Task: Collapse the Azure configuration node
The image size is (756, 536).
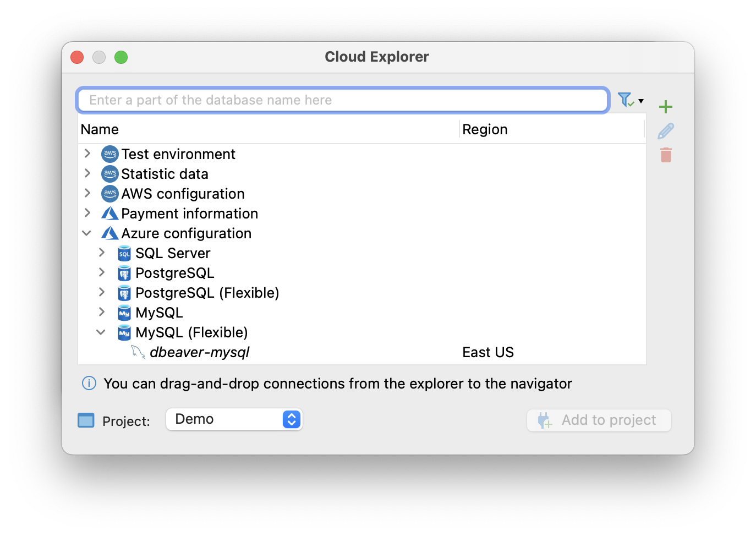Action: click(87, 233)
